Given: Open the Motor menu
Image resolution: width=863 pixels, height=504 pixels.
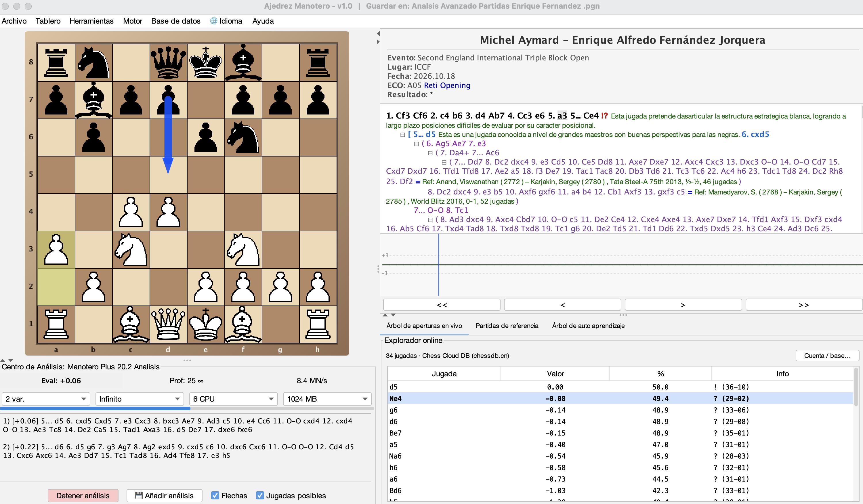Looking at the screenshot, I should coord(133,21).
